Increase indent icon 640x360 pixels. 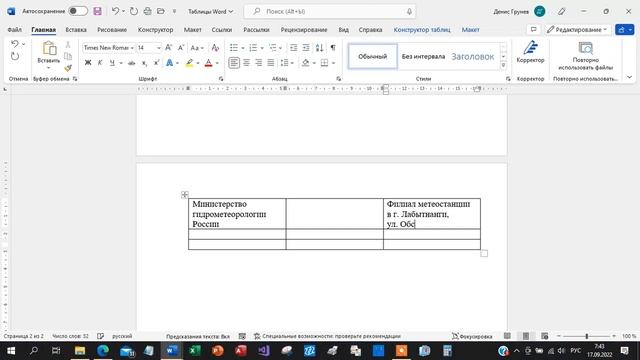(306, 48)
